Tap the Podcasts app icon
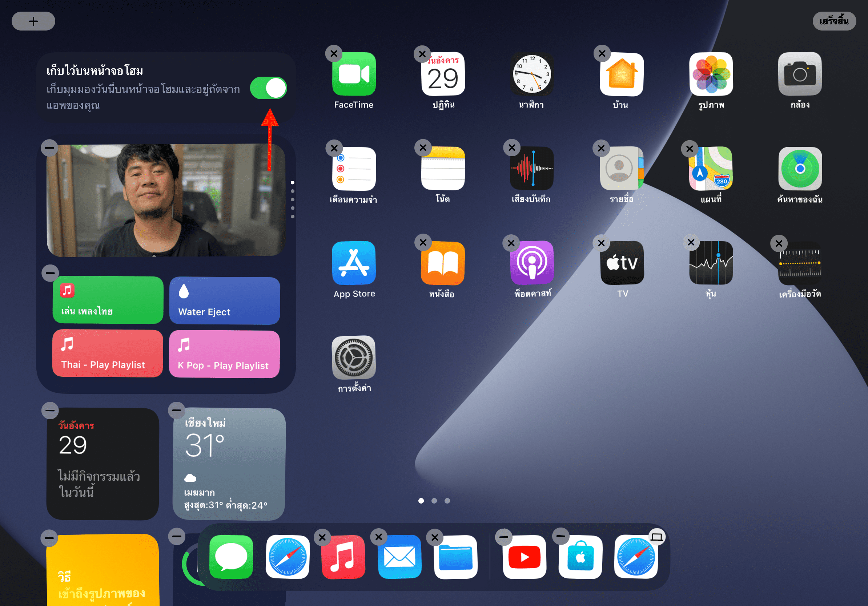Screen dimensions: 868x606 [531, 263]
